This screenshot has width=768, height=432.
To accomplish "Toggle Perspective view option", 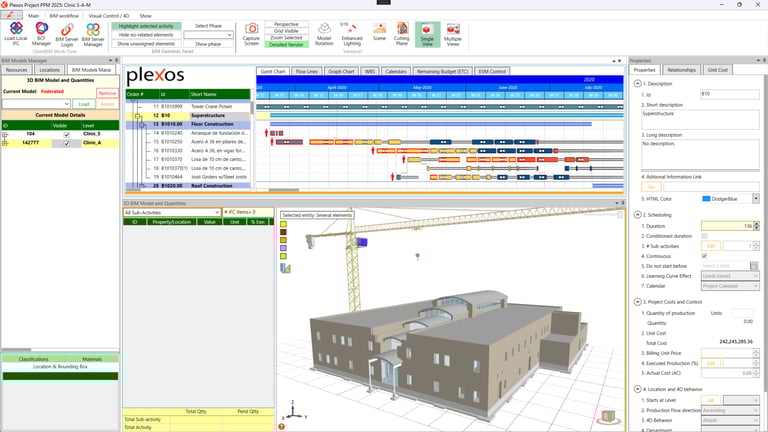I will click(287, 24).
